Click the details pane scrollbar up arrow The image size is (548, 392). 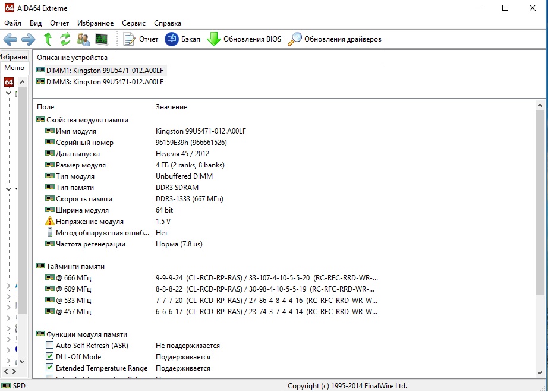coord(540,105)
